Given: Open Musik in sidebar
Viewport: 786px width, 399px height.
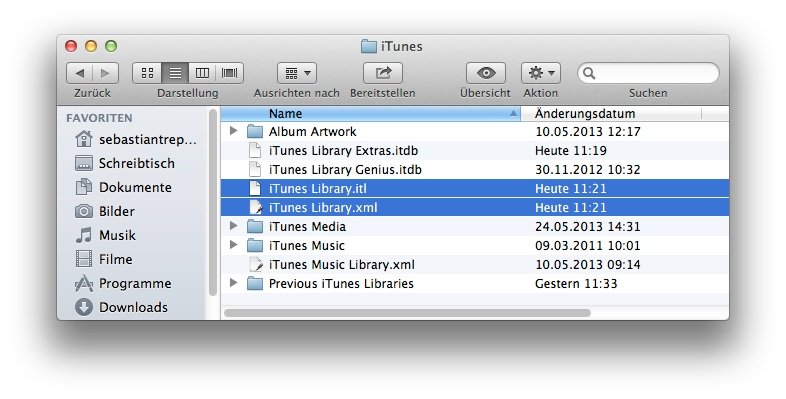Looking at the screenshot, I should coord(105,235).
